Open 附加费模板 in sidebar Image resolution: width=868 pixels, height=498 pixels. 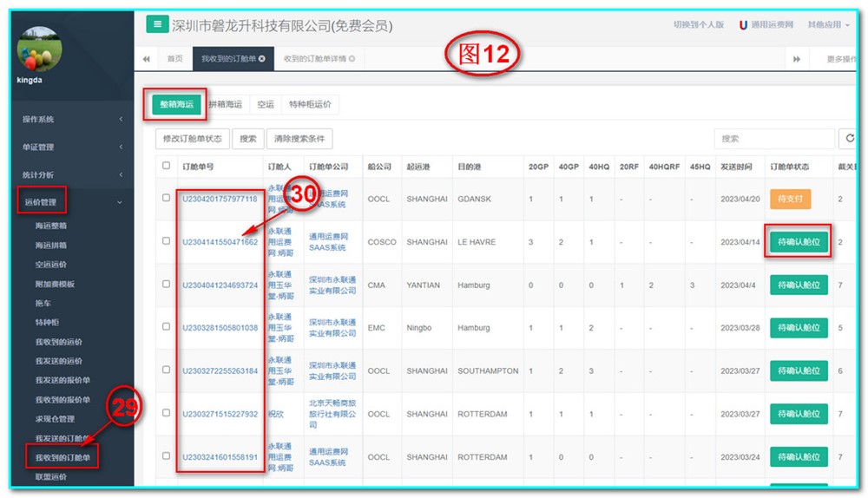coord(55,284)
